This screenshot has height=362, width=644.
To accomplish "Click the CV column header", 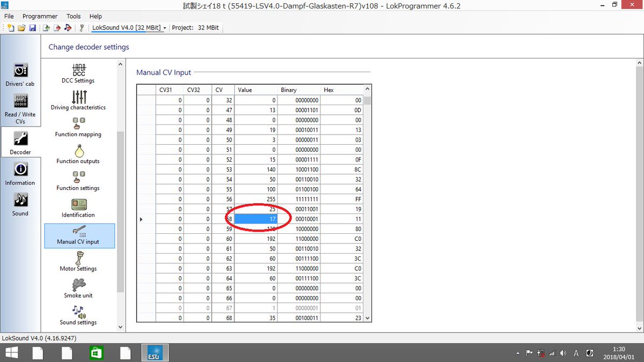I will [x=223, y=90].
